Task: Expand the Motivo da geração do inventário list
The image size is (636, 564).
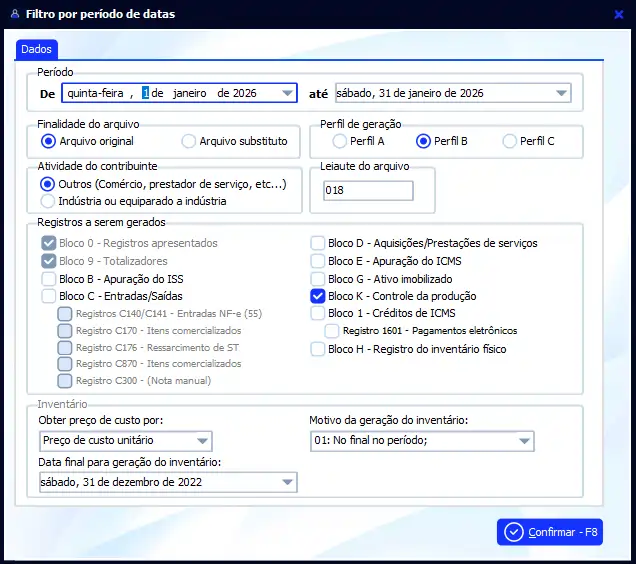Action: point(525,441)
